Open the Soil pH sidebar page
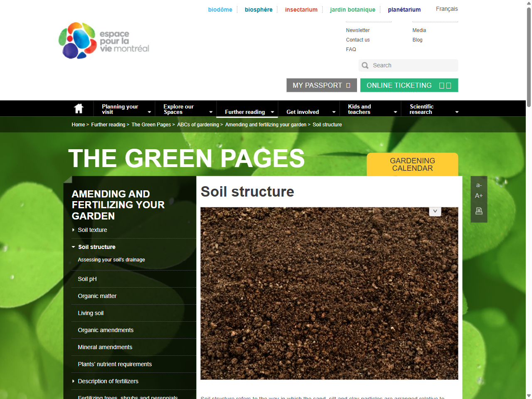 point(87,279)
